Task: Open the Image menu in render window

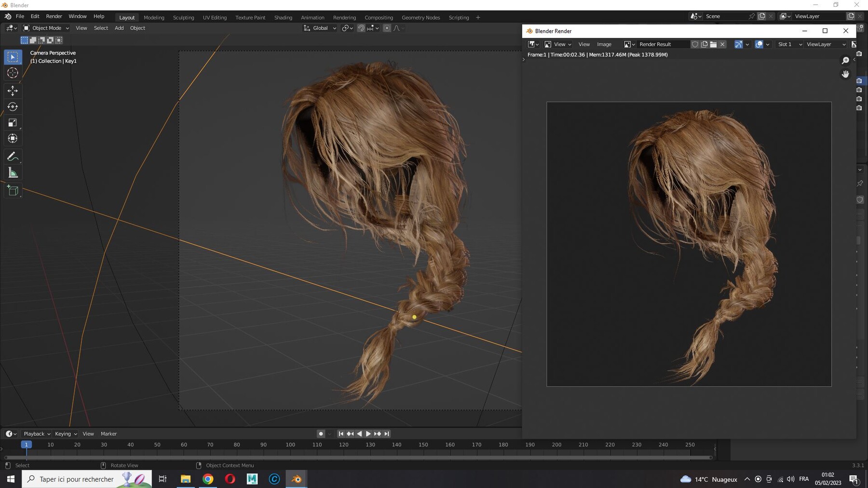Action: pos(604,44)
